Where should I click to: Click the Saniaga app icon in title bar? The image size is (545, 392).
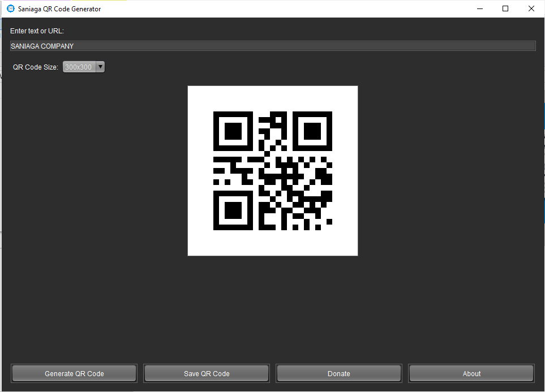coord(11,8)
